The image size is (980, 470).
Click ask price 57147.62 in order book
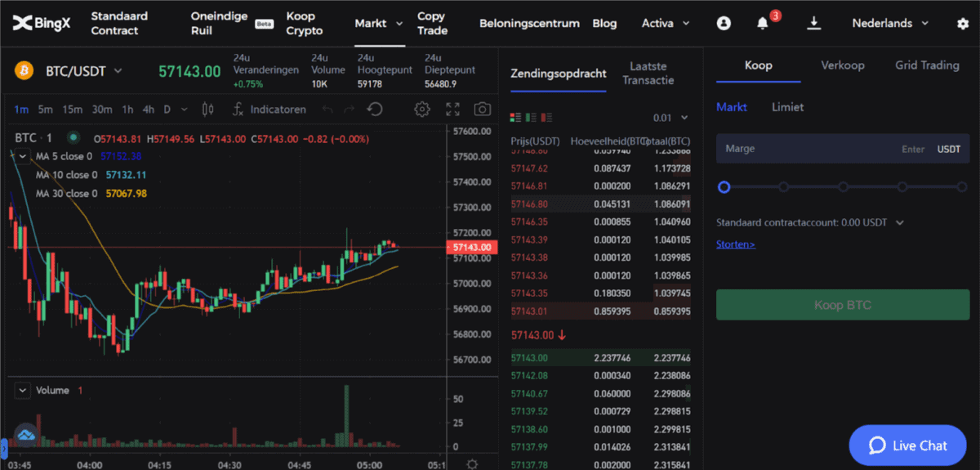529,168
